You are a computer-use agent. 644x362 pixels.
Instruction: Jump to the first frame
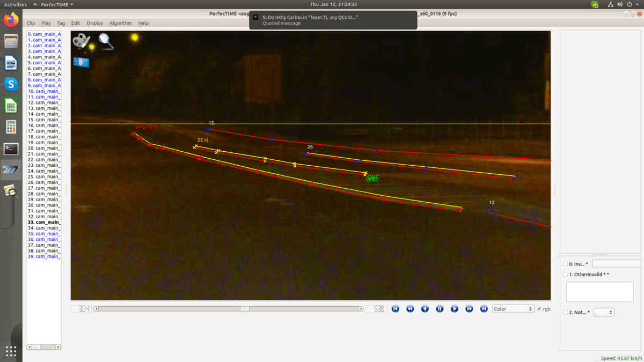[x=396, y=309]
